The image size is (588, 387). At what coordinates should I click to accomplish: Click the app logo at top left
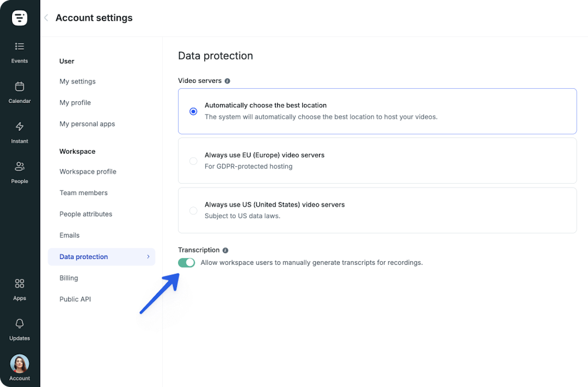tap(20, 17)
